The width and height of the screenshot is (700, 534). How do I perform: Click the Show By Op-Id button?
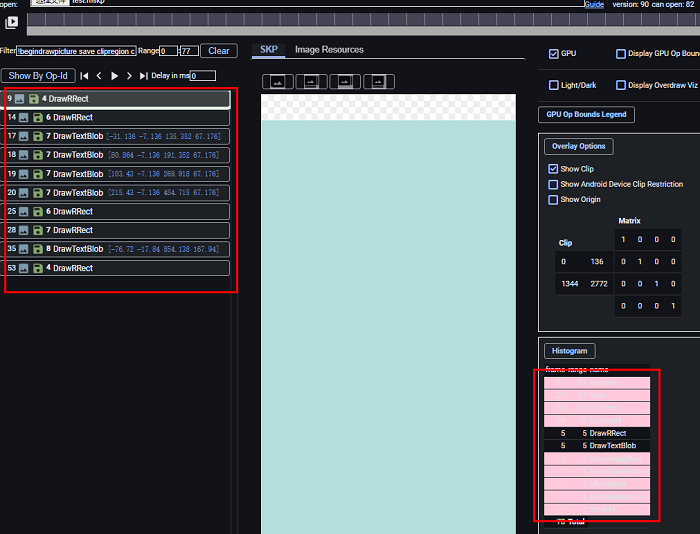(38, 76)
